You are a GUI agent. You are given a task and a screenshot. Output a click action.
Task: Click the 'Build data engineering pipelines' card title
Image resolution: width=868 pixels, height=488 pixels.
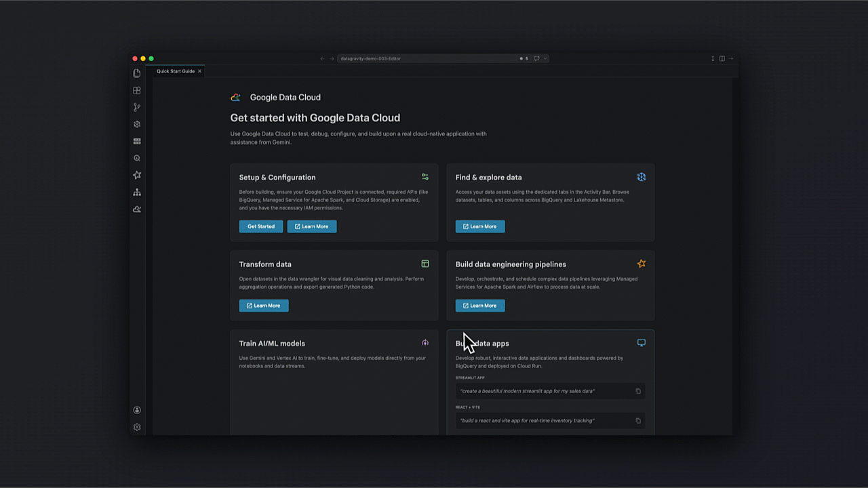click(511, 264)
